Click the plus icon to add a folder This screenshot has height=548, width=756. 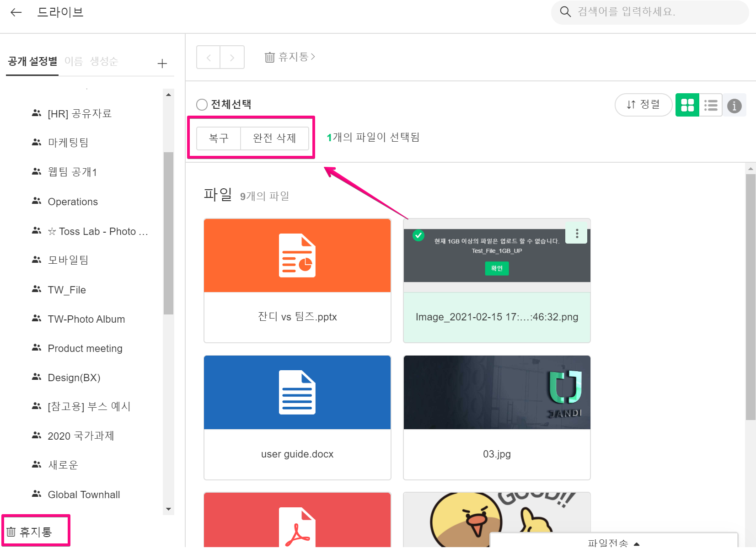pyautogui.click(x=162, y=64)
